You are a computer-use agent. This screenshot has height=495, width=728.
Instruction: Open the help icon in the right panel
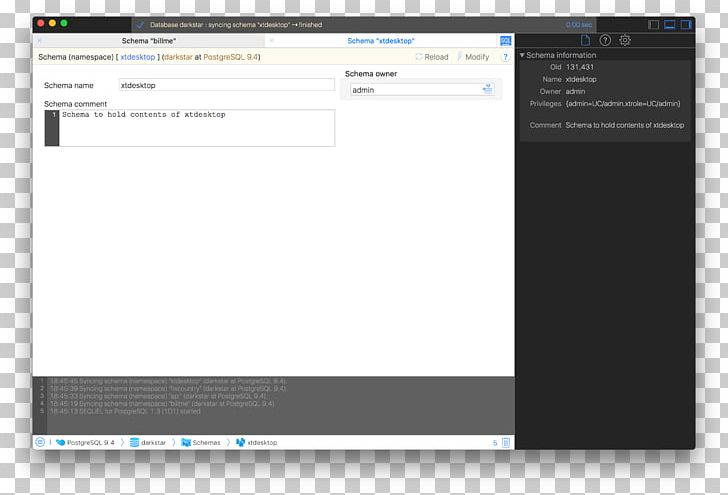click(605, 40)
